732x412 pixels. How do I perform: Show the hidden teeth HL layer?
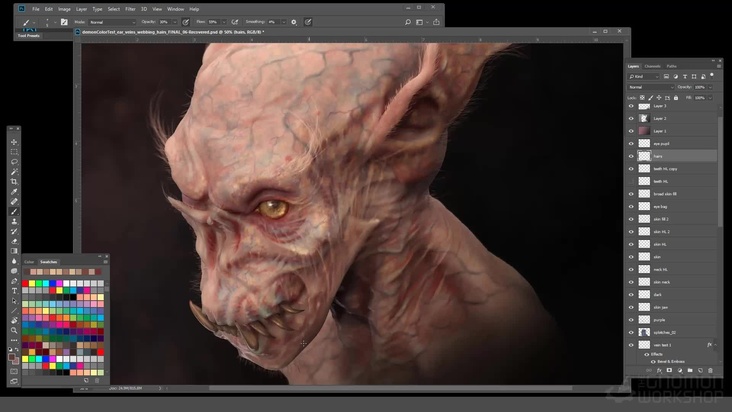(631, 182)
